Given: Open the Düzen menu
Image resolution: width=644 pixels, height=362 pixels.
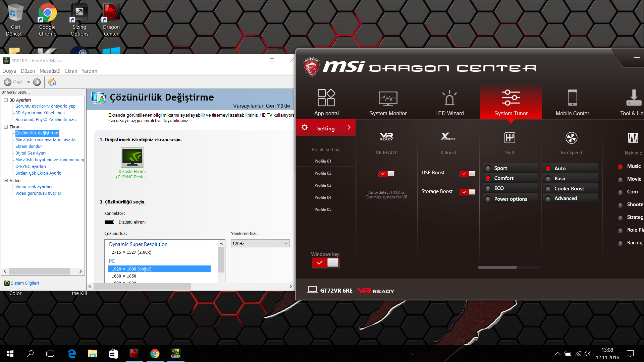Looking at the screenshot, I should click(x=28, y=71).
